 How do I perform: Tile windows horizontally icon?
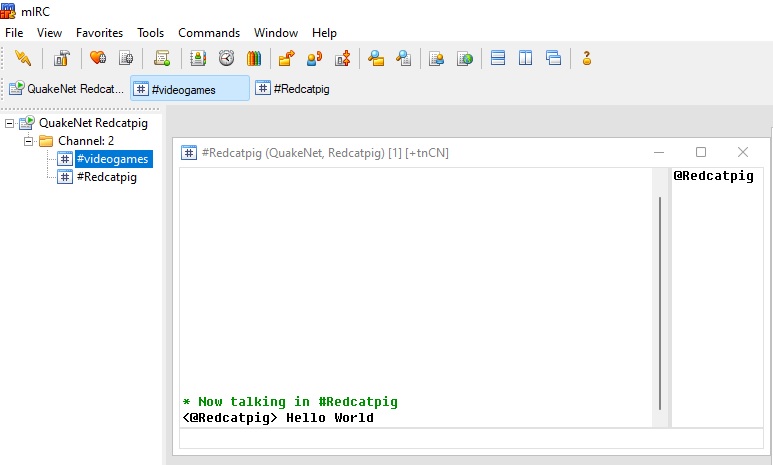pos(498,58)
